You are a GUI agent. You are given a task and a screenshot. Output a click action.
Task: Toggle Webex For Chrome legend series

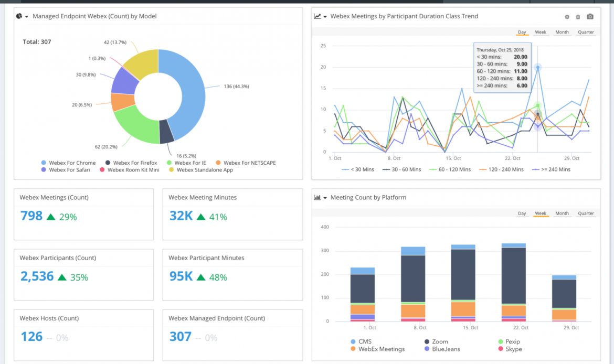coord(68,163)
